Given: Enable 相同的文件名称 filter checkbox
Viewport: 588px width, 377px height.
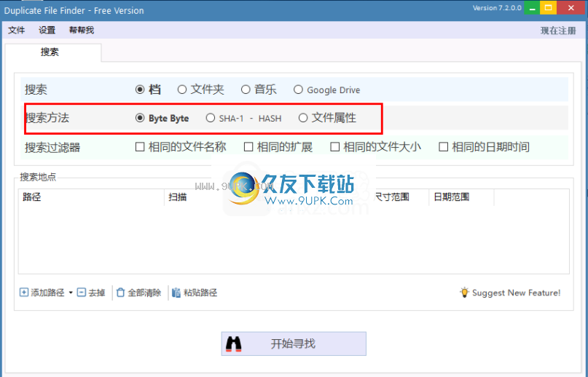Looking at the screenshot, I should [x=140, y=147].
